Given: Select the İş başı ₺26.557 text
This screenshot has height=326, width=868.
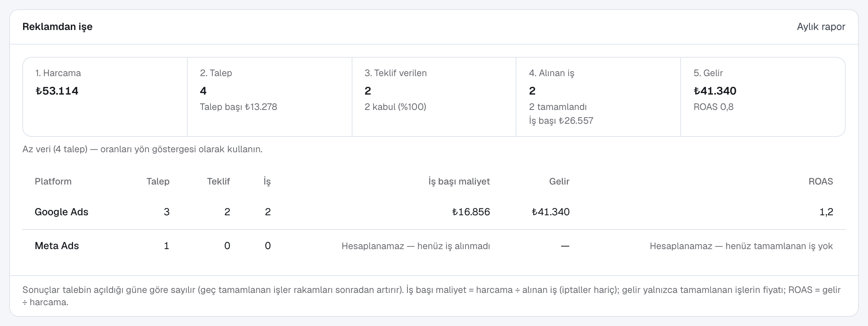Looking at the screenshot, I should tap(561, 121).
